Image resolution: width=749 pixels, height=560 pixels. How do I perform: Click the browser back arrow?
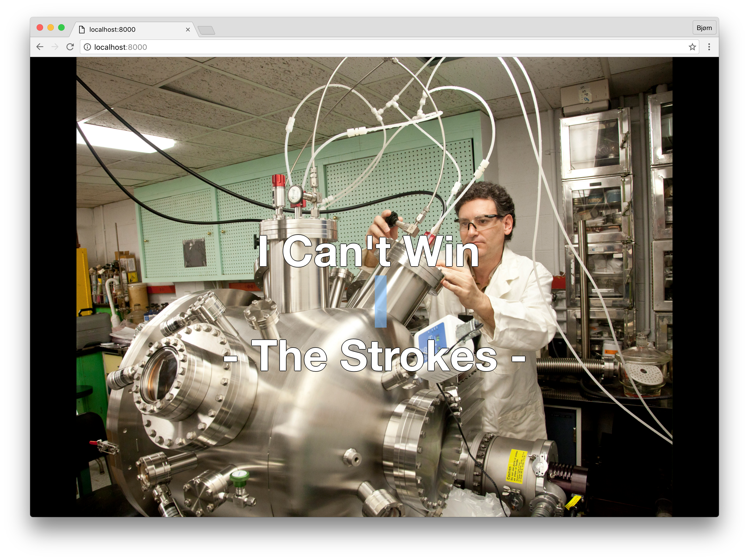pyautogui.click(x=40, y=47)
